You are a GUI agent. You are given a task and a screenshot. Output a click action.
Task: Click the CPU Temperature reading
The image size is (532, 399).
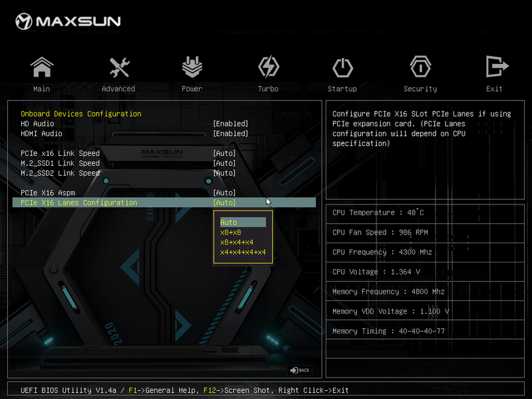(378, 212)
